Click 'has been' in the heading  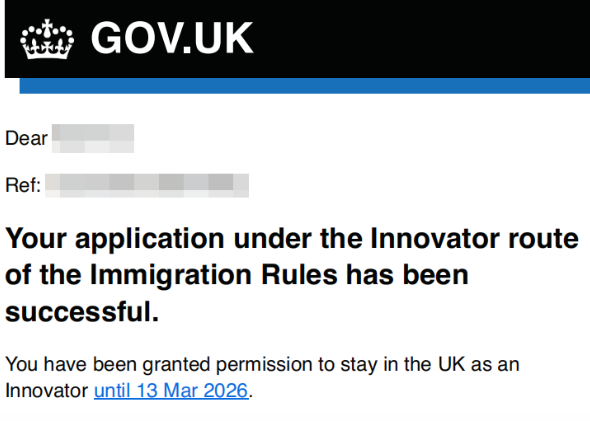click(x=407, y=275)
